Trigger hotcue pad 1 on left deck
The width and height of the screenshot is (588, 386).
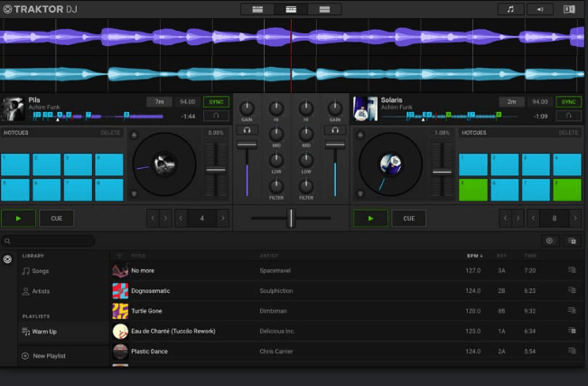point(15,165)
